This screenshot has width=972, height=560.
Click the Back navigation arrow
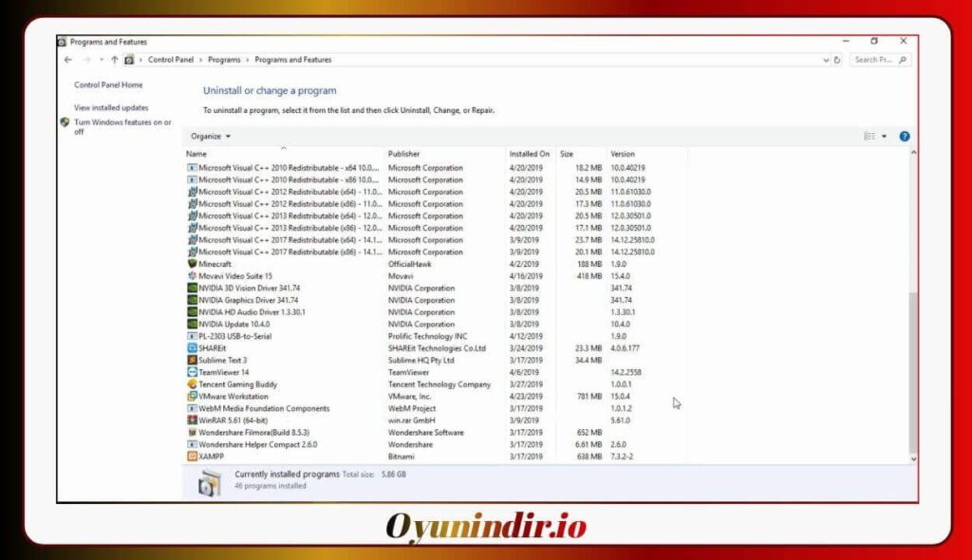tap(68, 60)
